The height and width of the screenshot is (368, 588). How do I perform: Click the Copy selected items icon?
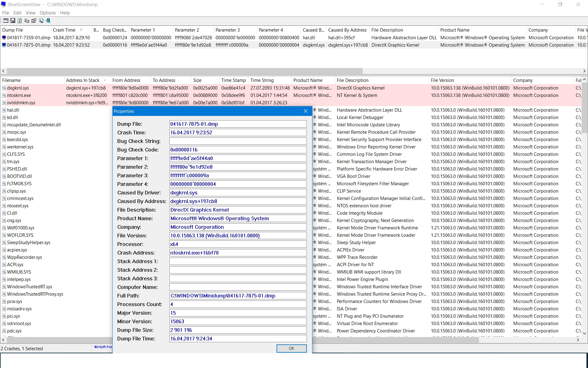[x=27, y=21]
